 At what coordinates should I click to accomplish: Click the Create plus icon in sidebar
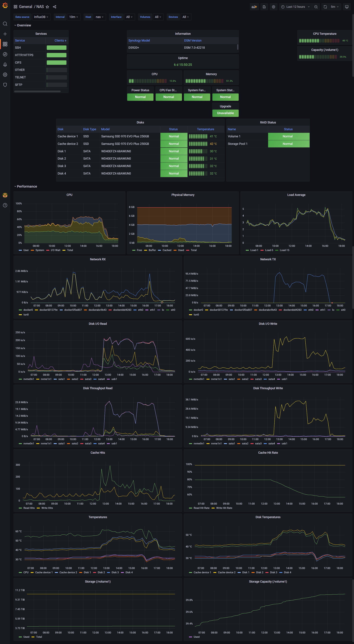click(x=5, y=34)
